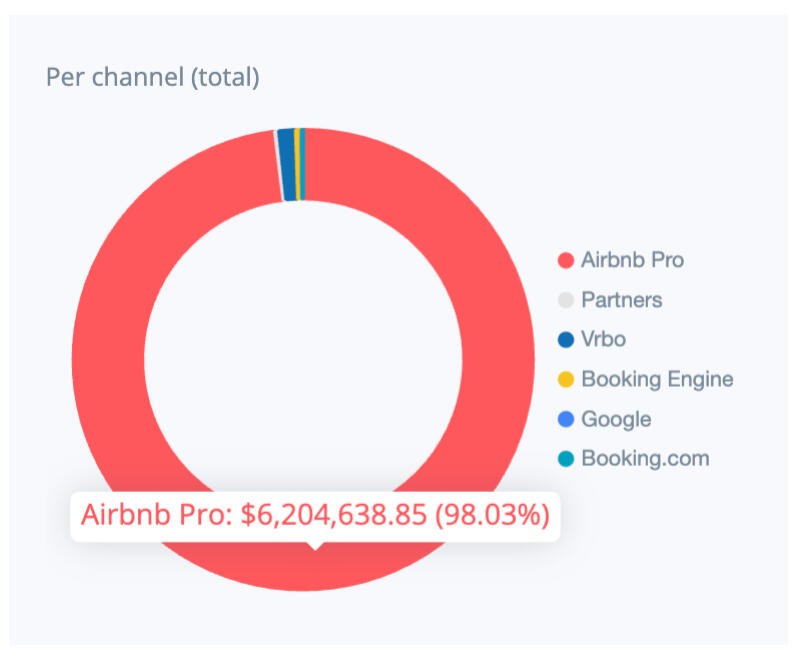Toggle the Vrbo series label
The width and height of the screenshot is (808, 659).
click(x=603, y=340)
